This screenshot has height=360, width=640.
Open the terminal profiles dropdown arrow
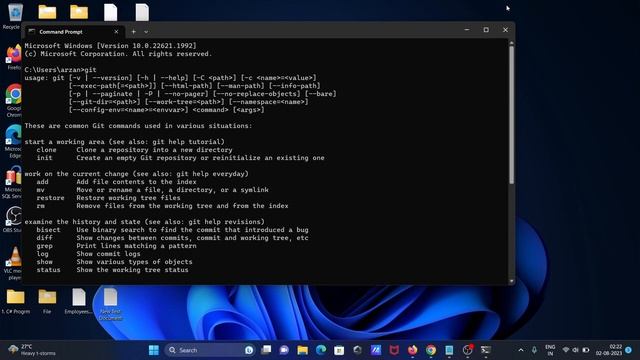146,32
